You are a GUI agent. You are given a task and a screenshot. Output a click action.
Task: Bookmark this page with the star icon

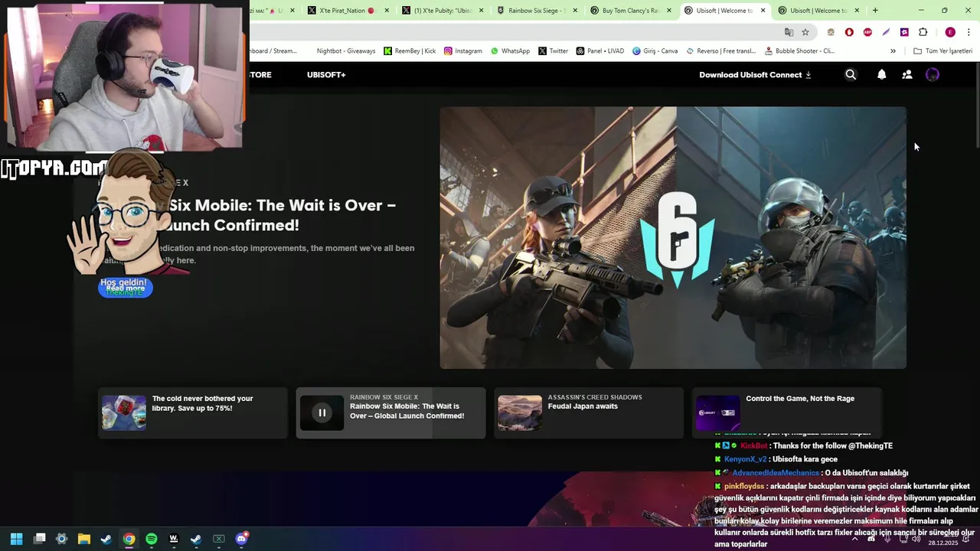pyautogui.click(x=805, y=32)
